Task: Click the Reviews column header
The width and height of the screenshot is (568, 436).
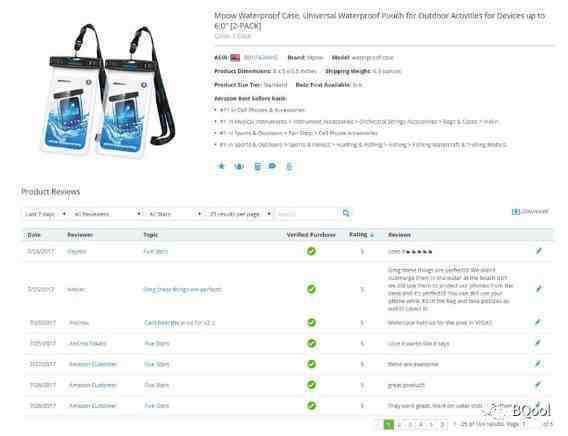Action: pyautogui.click(x=400, y=235)
